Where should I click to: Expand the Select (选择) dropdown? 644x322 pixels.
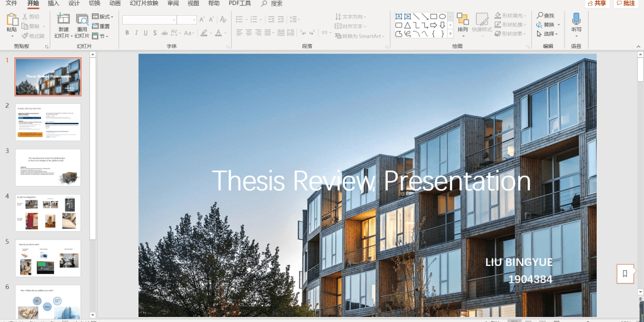click(x=548, y=34)
